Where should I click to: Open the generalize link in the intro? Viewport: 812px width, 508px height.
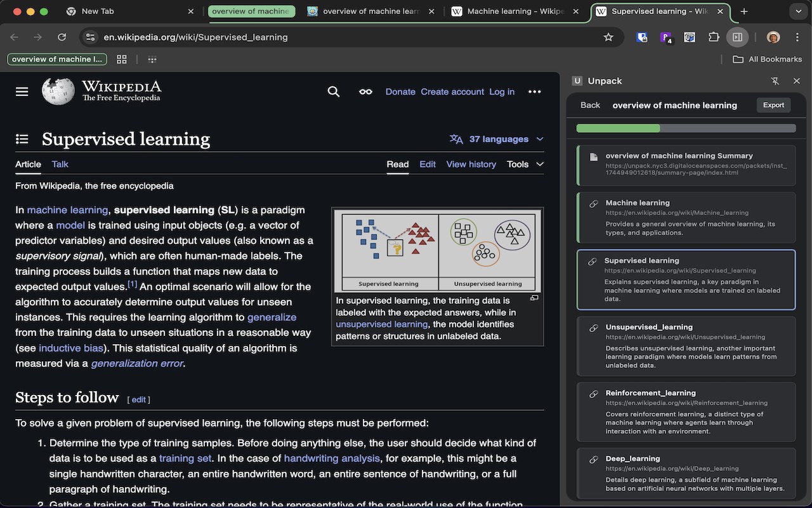pos(272,317)
